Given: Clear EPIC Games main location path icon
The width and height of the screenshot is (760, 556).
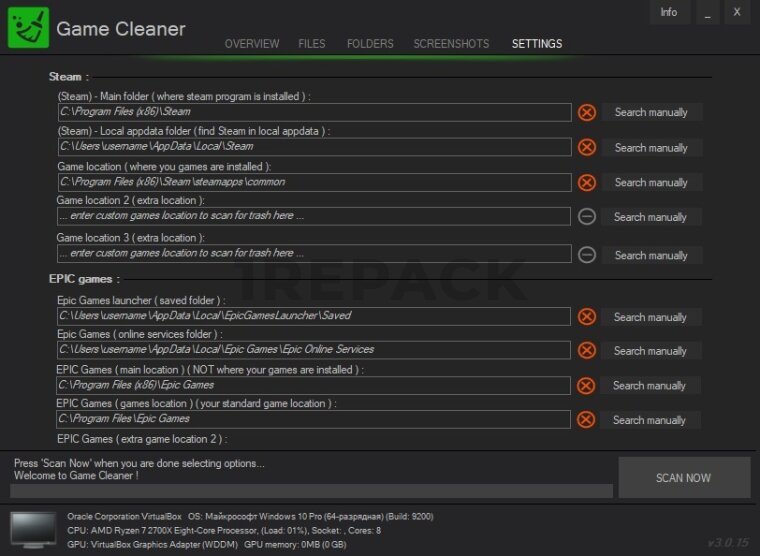Looking at the screenshot, I should coord(587,385).
